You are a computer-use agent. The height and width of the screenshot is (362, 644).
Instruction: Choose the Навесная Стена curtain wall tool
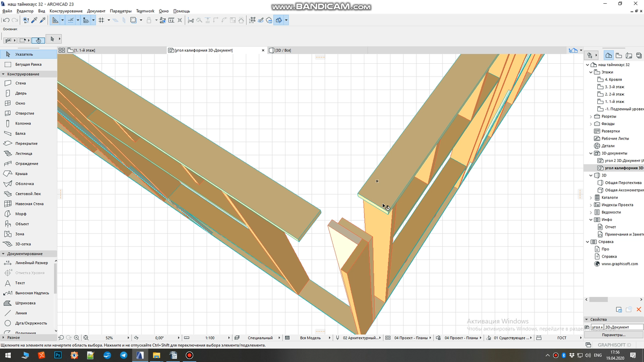(x=28, y=204)
